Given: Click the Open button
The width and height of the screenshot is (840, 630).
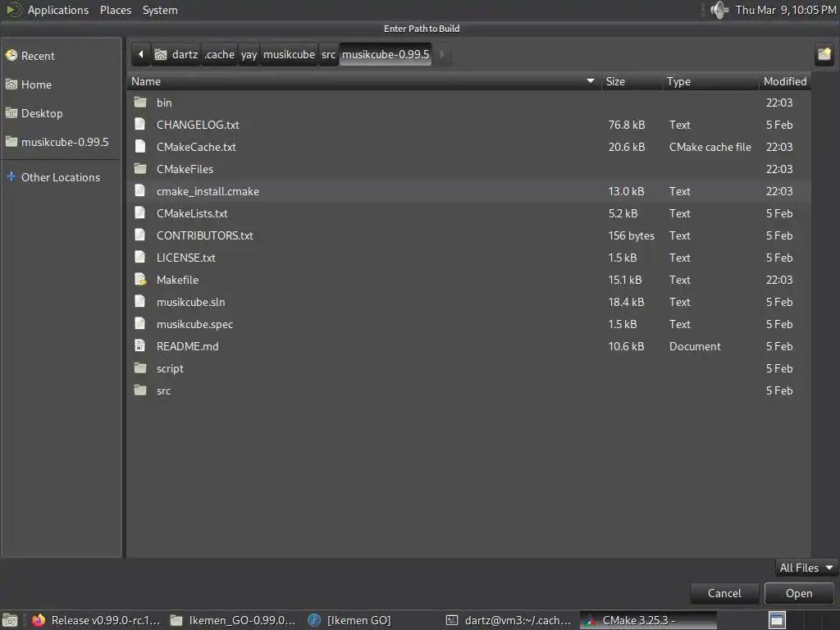Looking at the screenshot, I should pos(799,593).
